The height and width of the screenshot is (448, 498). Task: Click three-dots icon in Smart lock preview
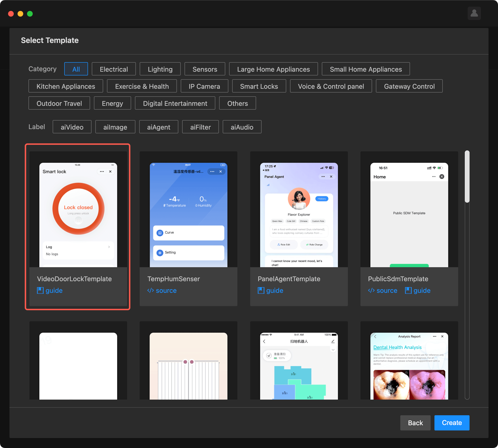(x=102, y=172)
